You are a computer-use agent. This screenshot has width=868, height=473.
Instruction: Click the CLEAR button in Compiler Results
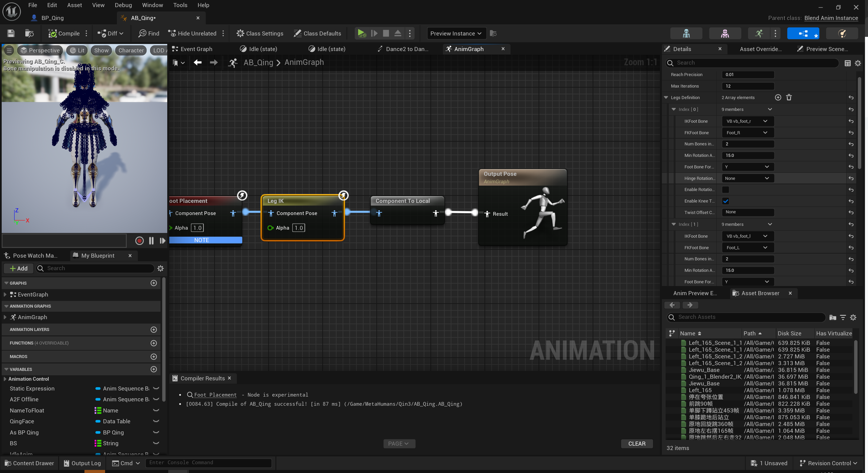pyautogui.click(x=637, y=444)
